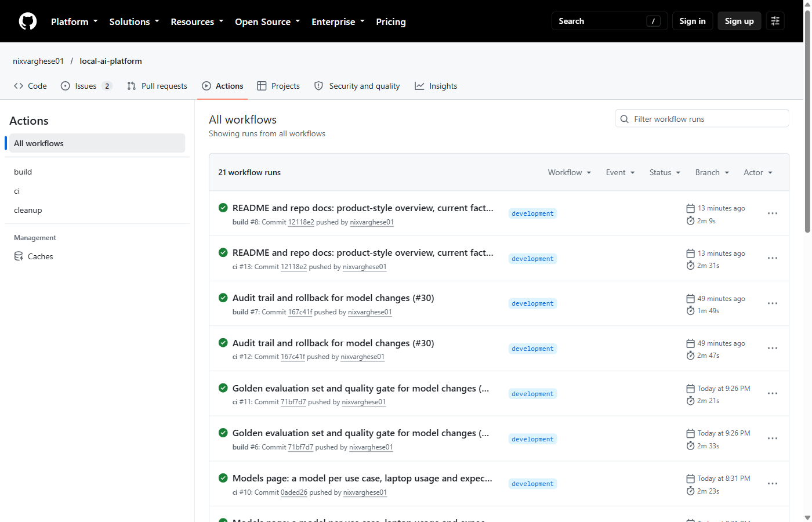The height and width of the screenshot is (522, 812).
Task: Click the header Search box
Action: coord(610,21)
